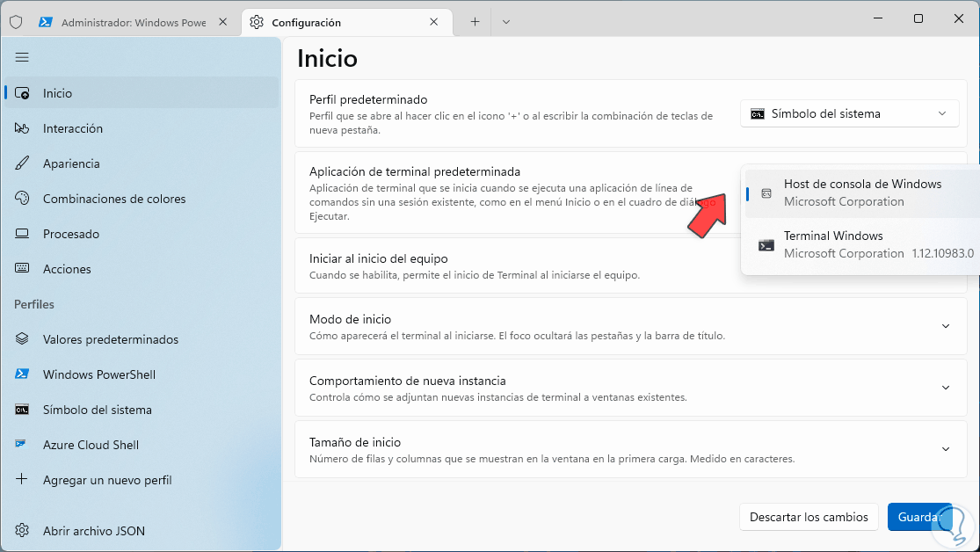Click the Terminal Windows option icon

[x=766, y=245]
